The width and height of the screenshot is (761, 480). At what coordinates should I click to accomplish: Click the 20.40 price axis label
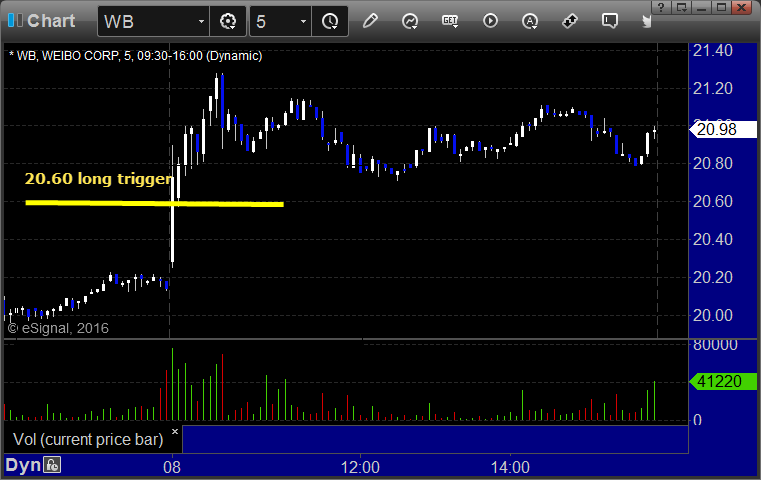[x=712, y=239]
